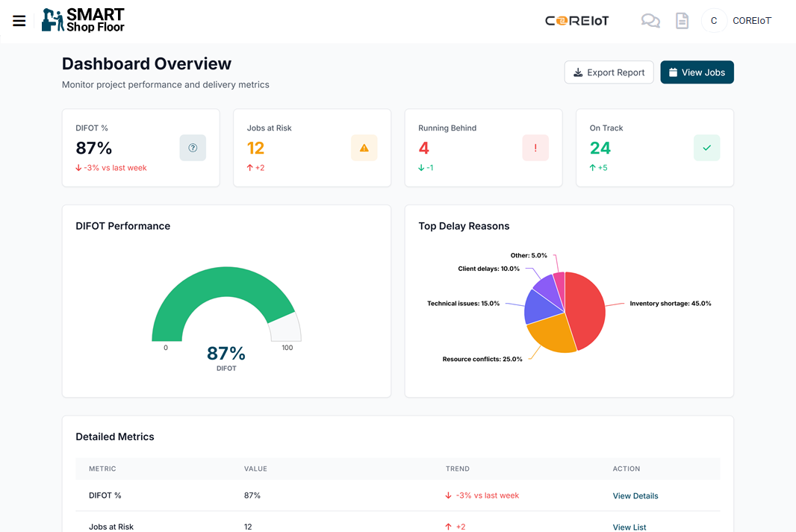Select the orange Resource conflicts pie slice
The height and width of the screenshot is (532, 796).
coord(553,336)
